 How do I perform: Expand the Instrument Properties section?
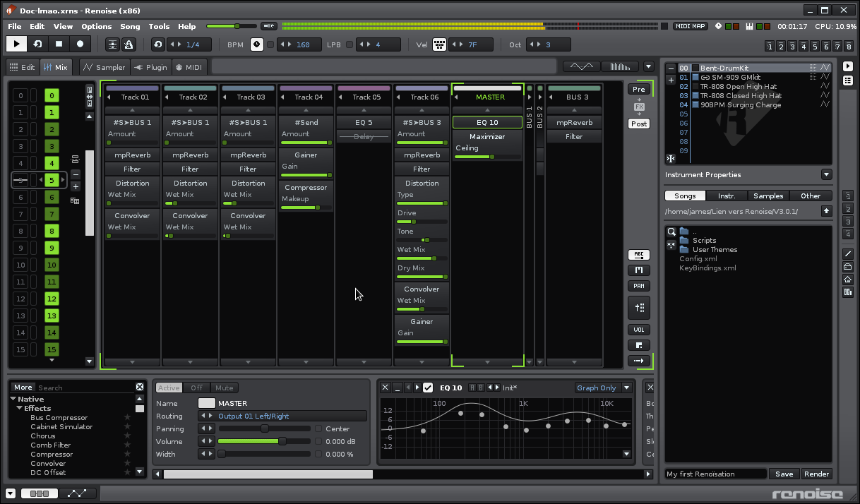click(x=826, y=175)
